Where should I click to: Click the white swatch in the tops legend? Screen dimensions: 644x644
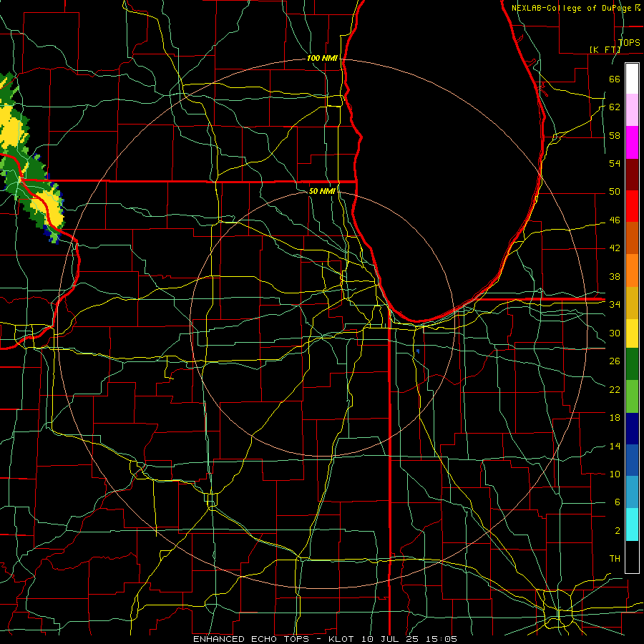pos(632,79)
